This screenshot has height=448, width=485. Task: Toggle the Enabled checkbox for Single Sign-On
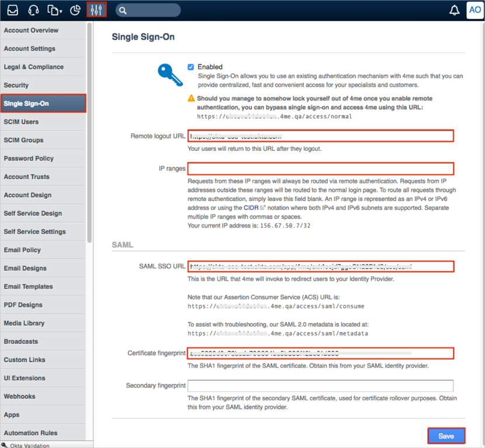pos(190,67)
